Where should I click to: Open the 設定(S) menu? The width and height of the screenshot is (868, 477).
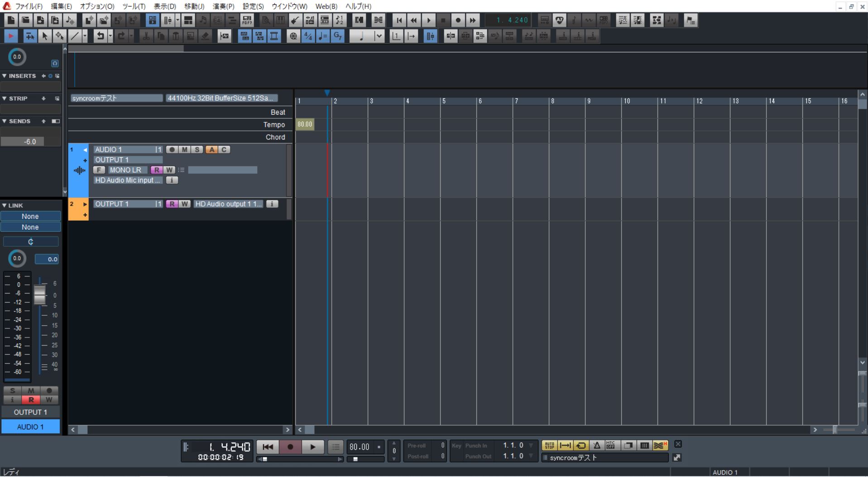(253, 6)
